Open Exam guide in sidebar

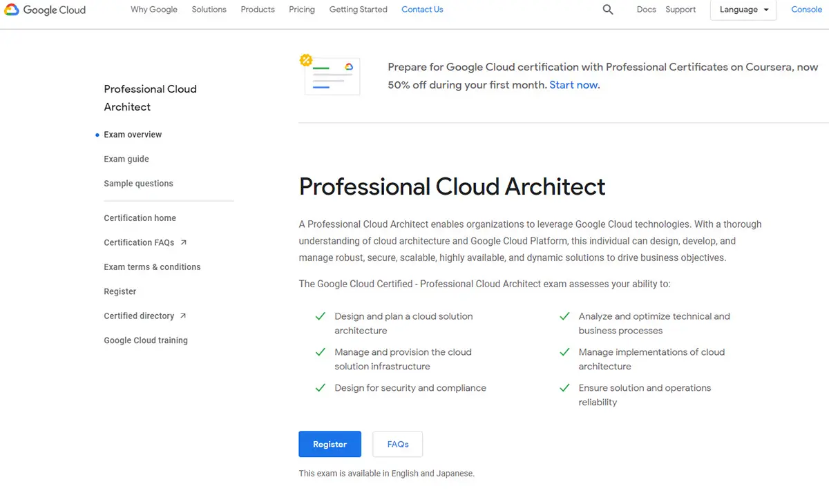point(126,159)
